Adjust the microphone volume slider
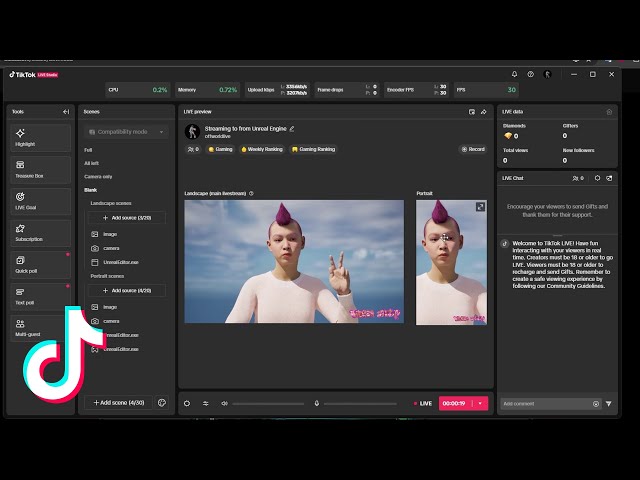The image size is (640, 480). 360,404
